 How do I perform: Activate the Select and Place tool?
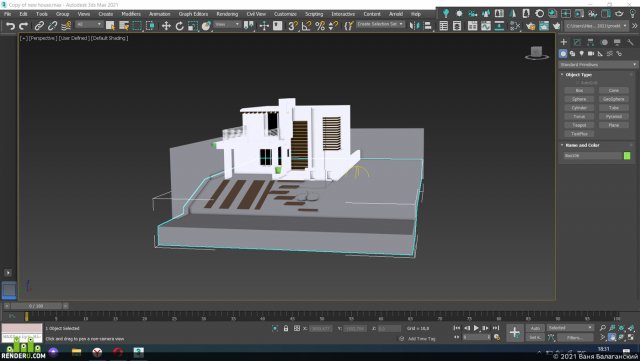point(206,26)
